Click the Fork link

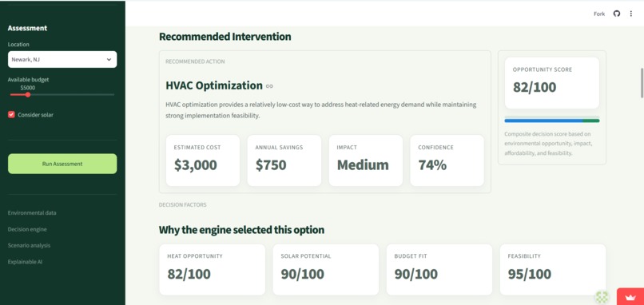point(599,14)
